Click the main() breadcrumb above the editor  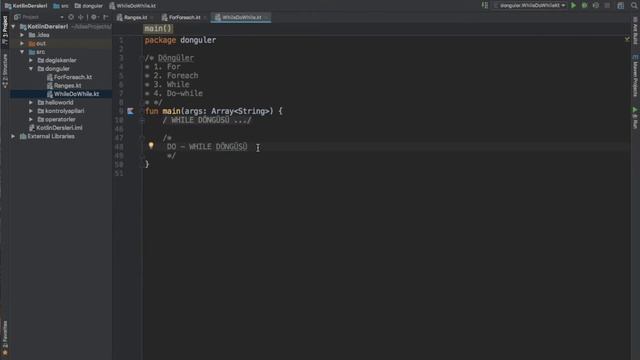(x=158, y=29)
